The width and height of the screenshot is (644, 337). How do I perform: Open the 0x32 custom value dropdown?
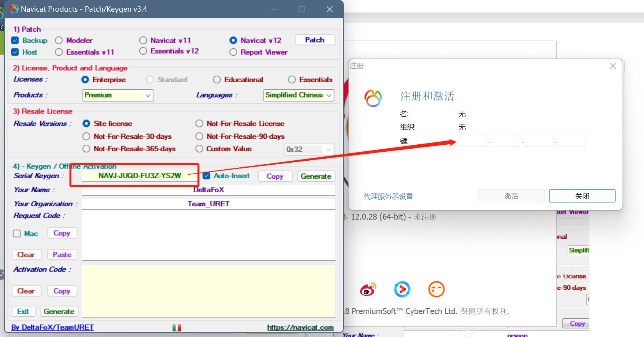coord(309,149)
